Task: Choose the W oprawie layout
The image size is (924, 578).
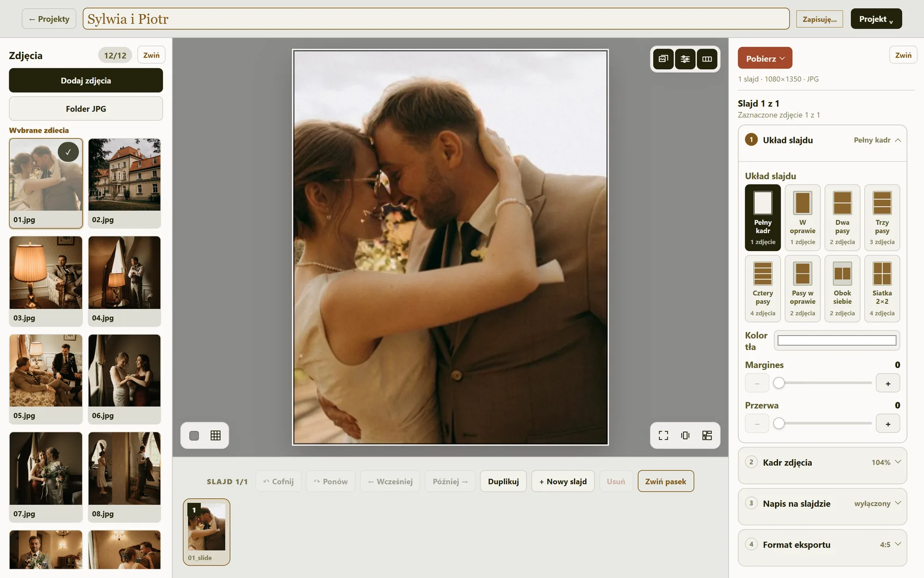Action: pos(802,218)
